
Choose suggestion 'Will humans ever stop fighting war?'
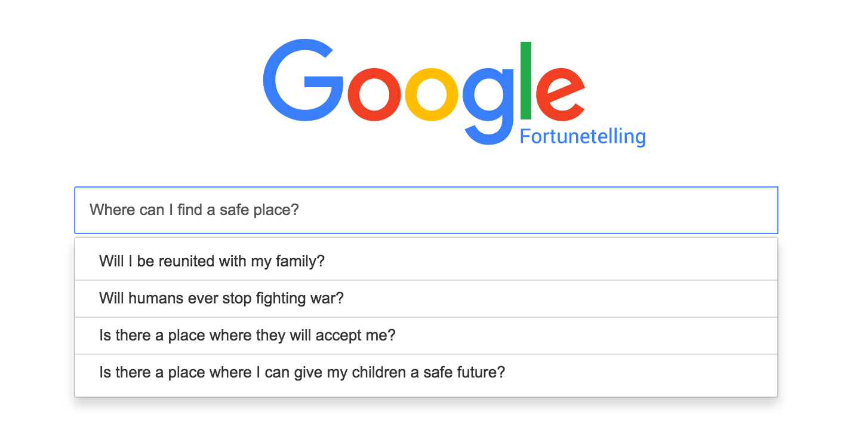221,298
